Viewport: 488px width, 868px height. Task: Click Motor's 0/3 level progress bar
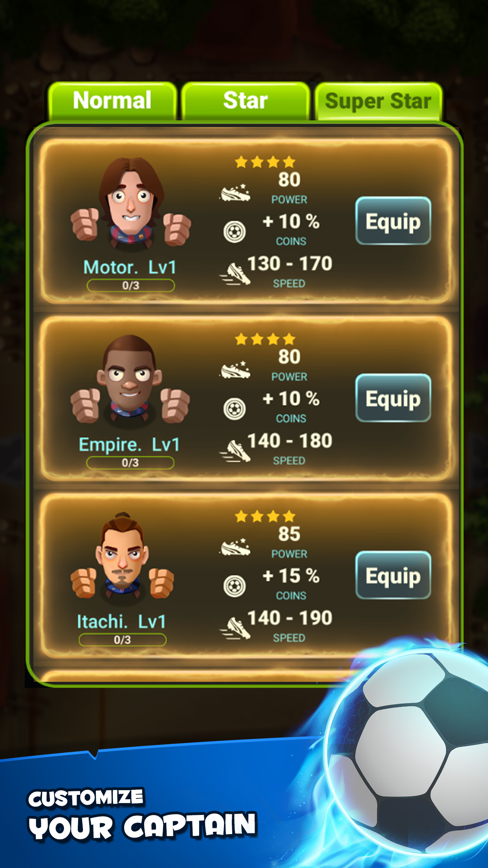(x=131, y=285)
